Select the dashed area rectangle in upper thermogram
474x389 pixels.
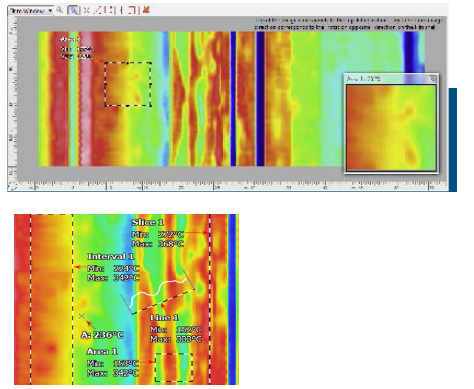(x=128, y=84)
